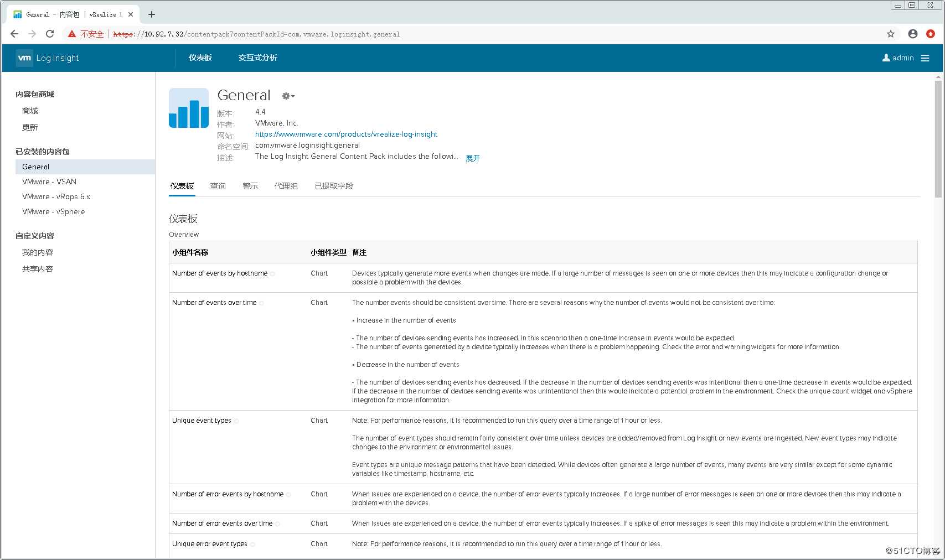
Task: Open the hamburger menu beside admin
Action: (x=925, y=58)
